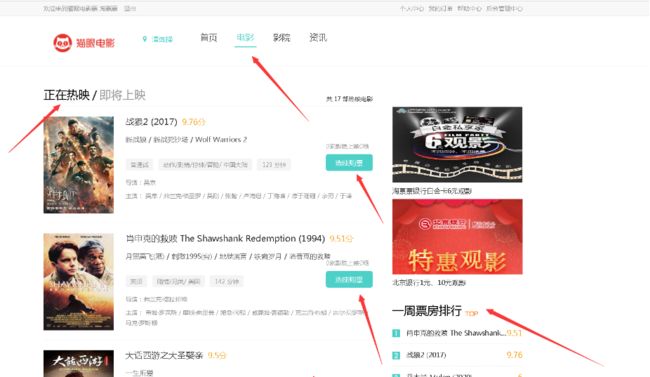The width and height of the screenshot is (650, 377).
Task: Open the 6元观影 film party ad banner
Action: (457, 144)
